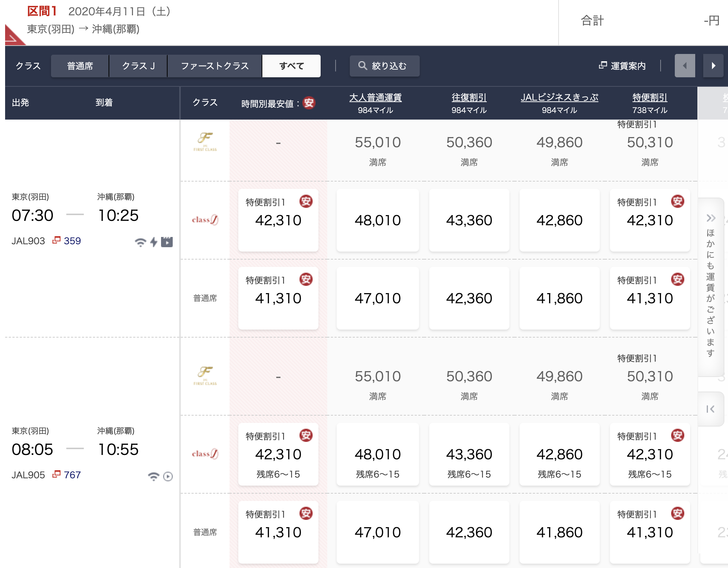
Task: Click the previous fares left arrow button
Action: [685, 66]
